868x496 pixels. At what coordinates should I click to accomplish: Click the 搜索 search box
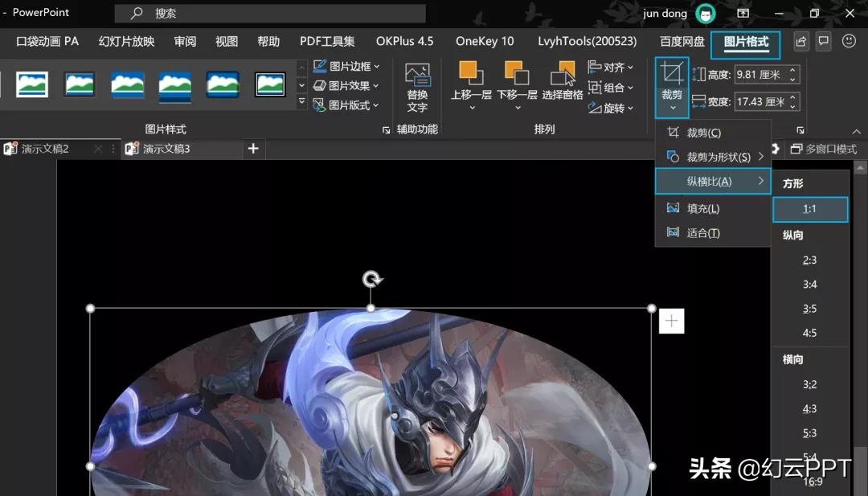click(x=270, y=14)
